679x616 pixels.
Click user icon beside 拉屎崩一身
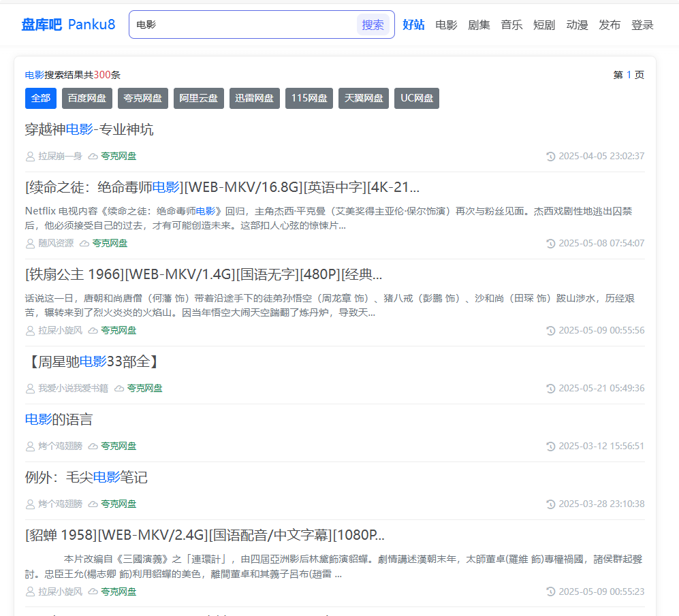pyautogui.click(x=31, y=157)
